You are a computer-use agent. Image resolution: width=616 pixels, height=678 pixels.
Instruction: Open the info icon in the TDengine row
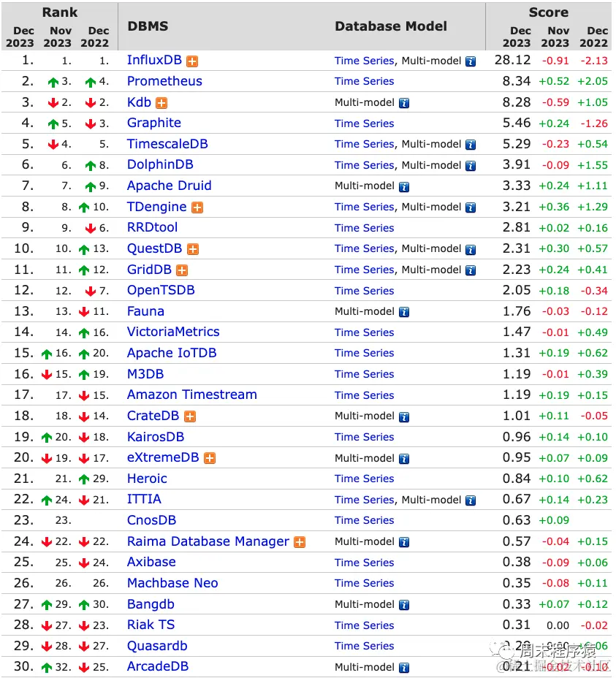(x=471, y=207)
